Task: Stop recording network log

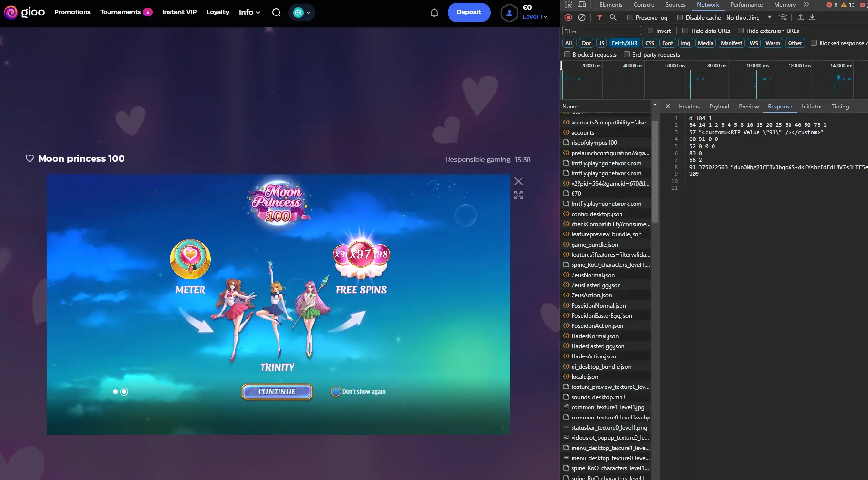Action: [568, 17]
